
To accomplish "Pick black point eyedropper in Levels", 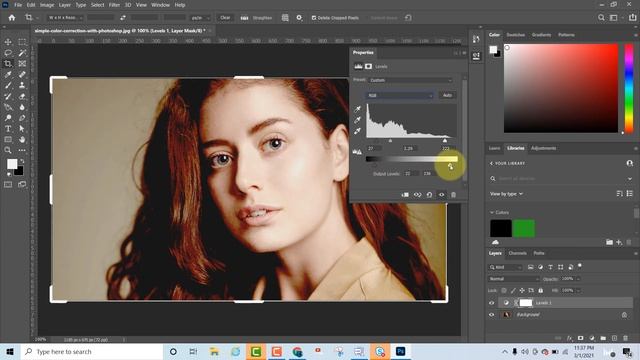I will tap(358, 109).
